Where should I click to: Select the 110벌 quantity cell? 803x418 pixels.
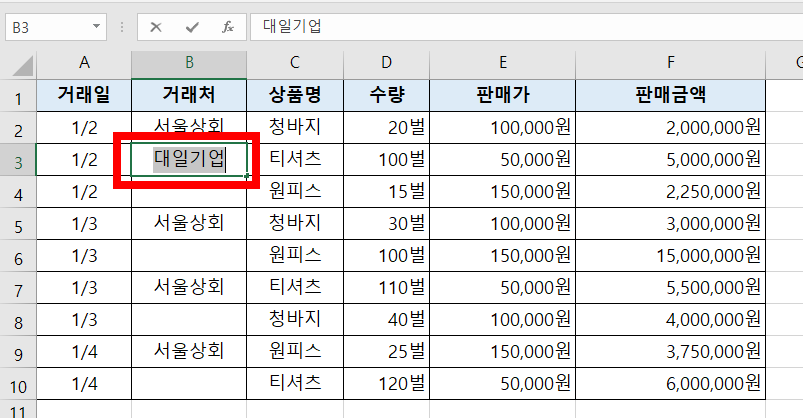click(x=387, y=287)
